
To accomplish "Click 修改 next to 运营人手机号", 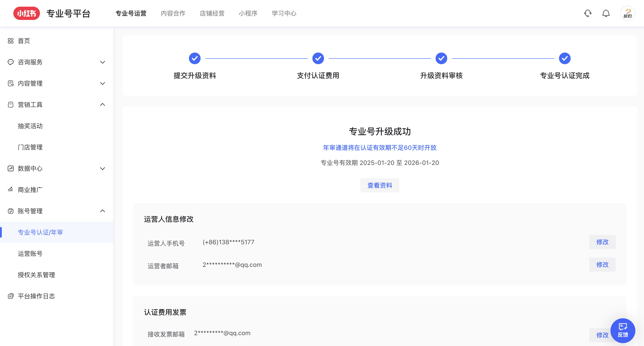I will click(602, 242).
